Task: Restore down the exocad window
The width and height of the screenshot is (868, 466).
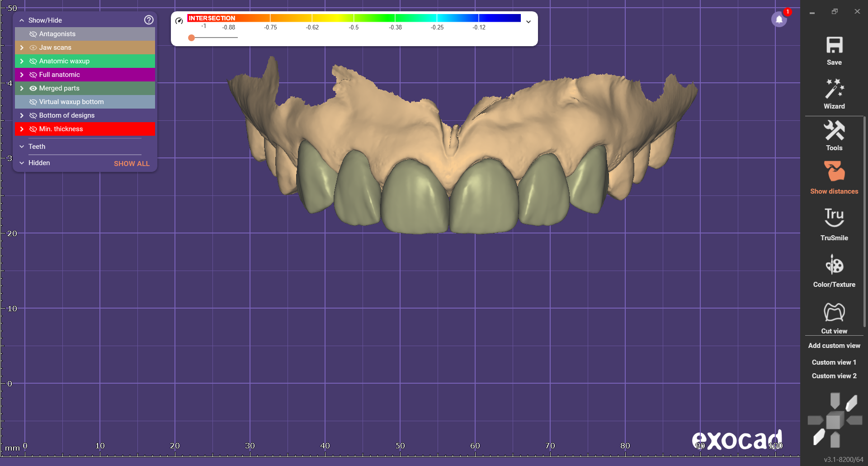Action: pos(835,12)
